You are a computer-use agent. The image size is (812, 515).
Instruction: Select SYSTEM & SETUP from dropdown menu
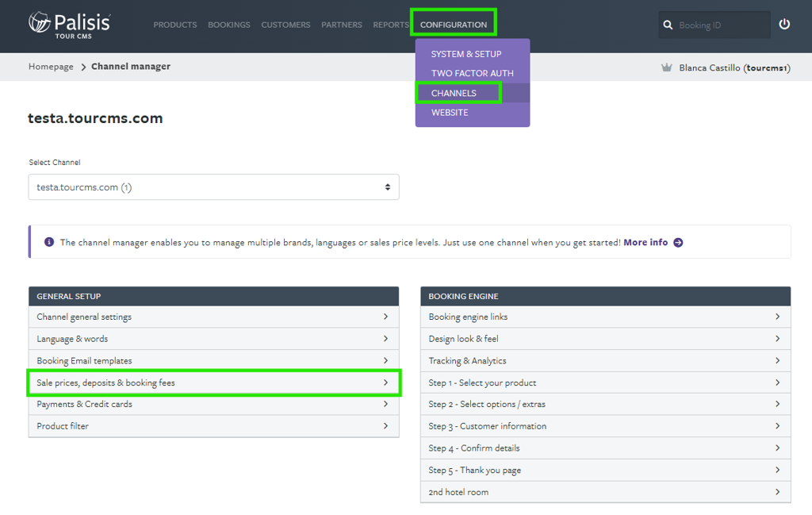pos(466,54)
